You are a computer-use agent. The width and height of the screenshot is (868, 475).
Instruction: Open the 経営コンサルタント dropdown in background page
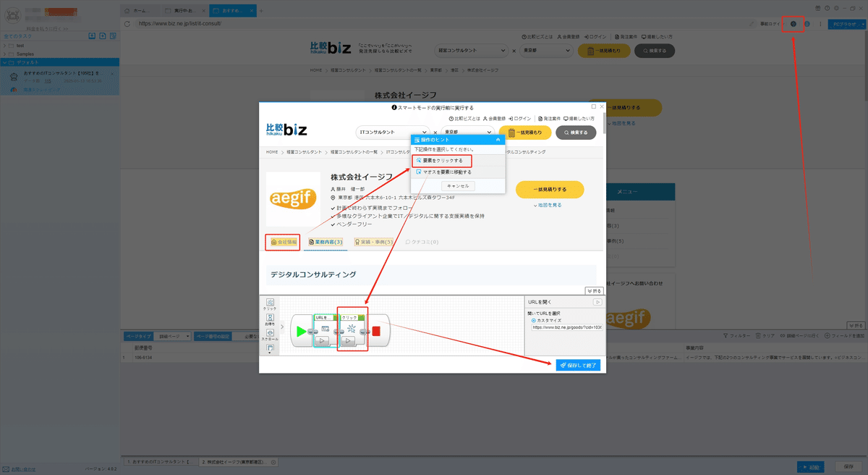click(471, 51)
